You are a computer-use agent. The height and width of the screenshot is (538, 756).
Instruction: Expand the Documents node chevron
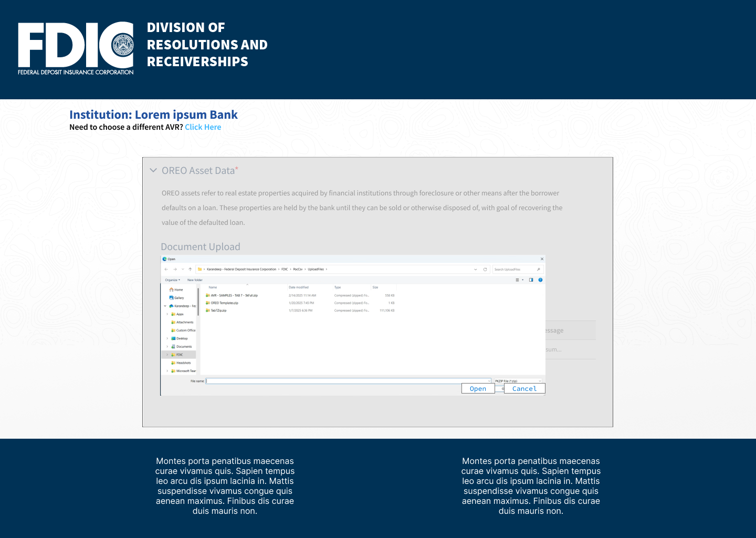pos(167,347)
